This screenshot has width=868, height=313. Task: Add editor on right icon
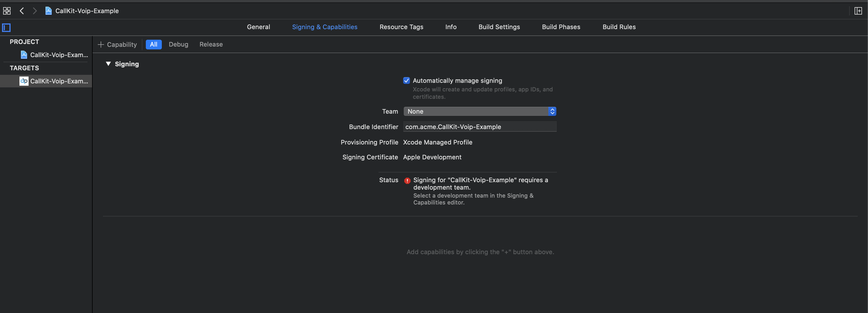(858, 11)
